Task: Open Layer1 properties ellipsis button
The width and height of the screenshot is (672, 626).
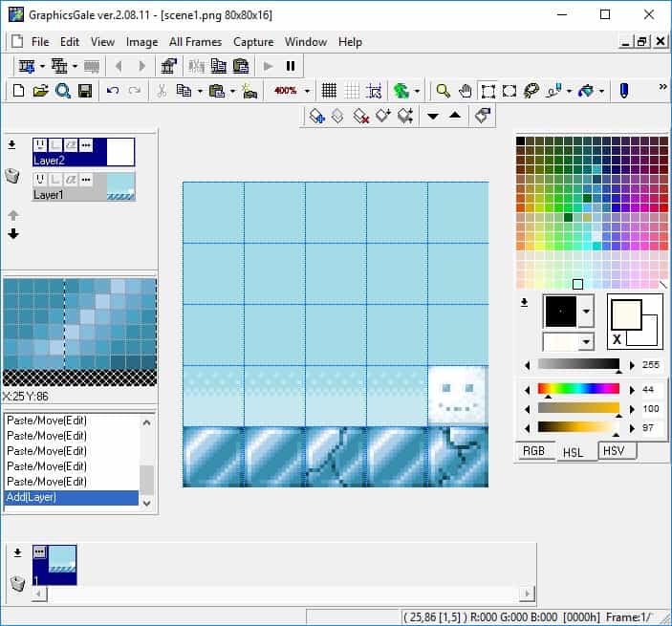Action: click(86, 180)
